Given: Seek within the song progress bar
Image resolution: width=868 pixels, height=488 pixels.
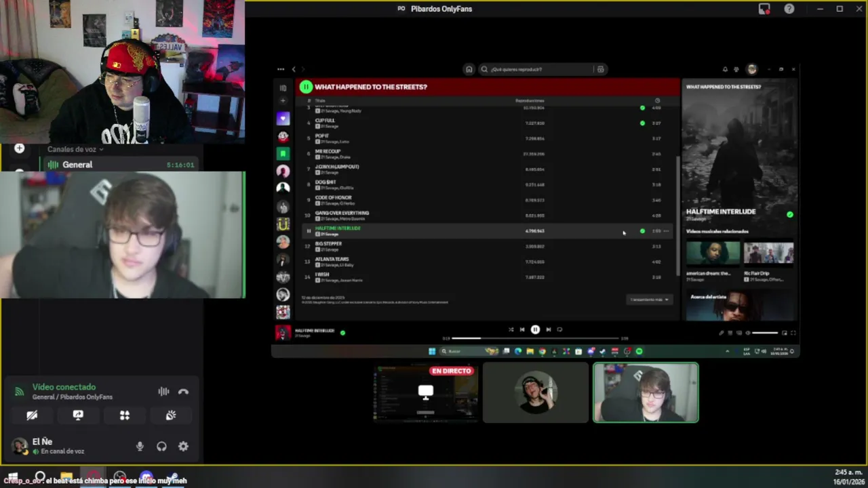Looking at the screenshot, I should pos(535,338).
